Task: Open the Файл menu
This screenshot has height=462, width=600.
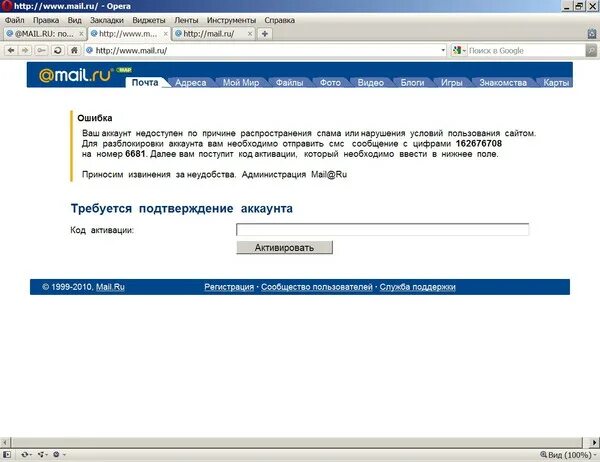Action: click(x=15, y=20)
